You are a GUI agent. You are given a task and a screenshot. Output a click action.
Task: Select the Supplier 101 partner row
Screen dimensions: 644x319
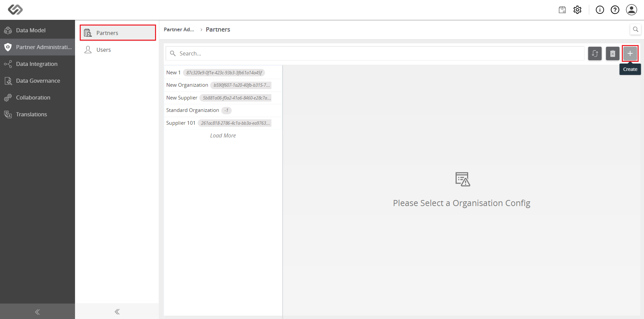[223, 123]
